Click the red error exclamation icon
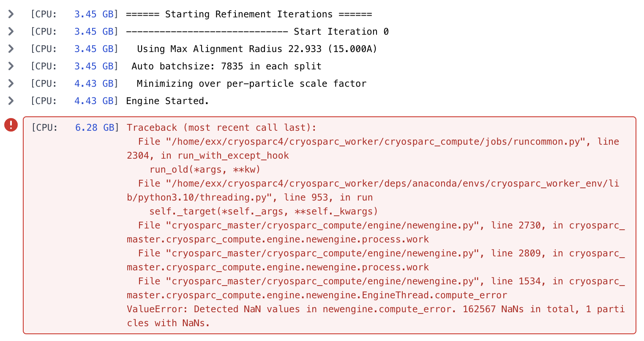The image size is (644, 341). pos(11,125)
